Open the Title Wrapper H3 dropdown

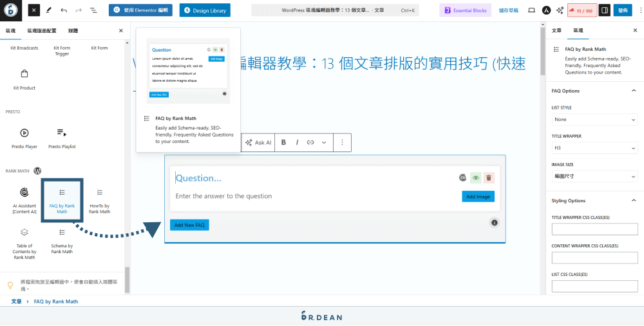pos(594,148)
